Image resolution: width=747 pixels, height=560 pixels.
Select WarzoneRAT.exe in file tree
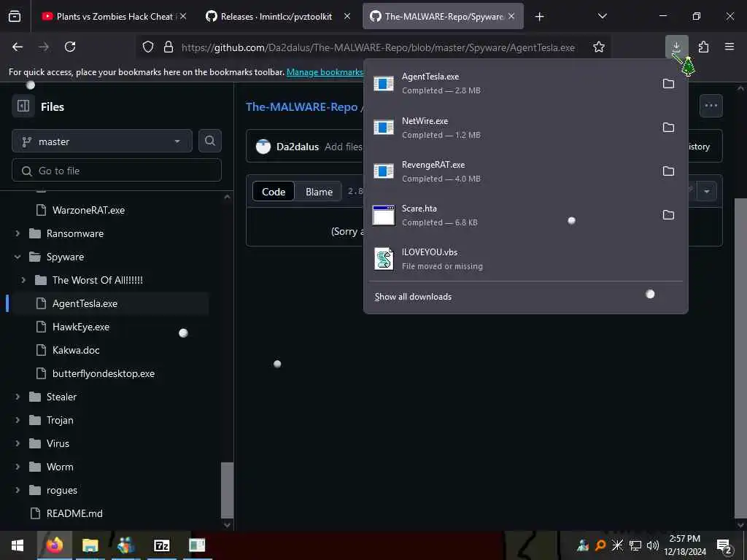pyautogui.click(x=88, y=210)
